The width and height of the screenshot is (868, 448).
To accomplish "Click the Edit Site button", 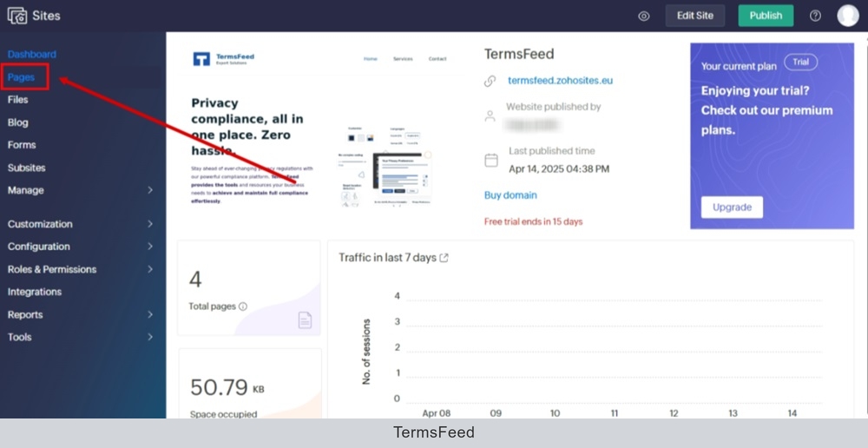I will pyautogui.click(x=694, y=16).
